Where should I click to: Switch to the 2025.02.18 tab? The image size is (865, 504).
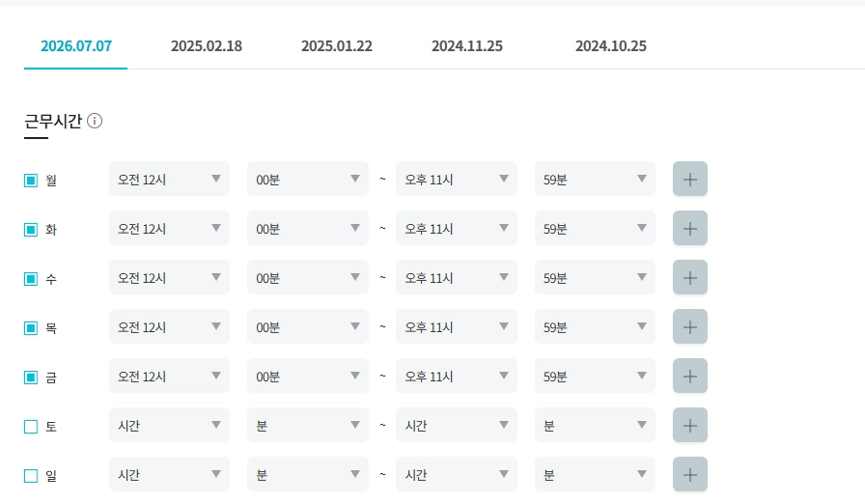point(207,45)
